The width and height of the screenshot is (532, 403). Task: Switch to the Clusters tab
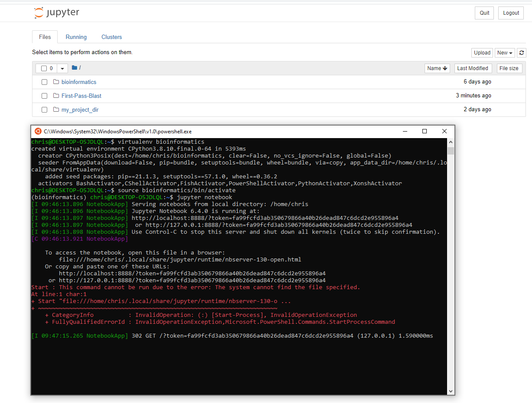112,37
